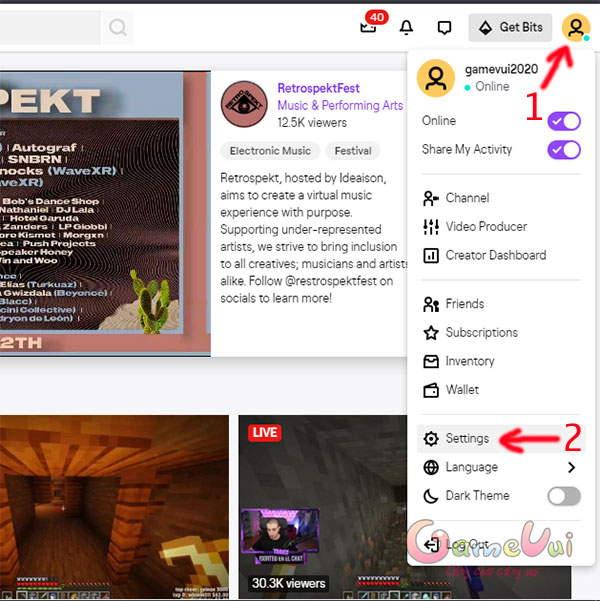This screenshot has width=600, height=601.
Task: Click the '12.5K viewers' text
Action: tap(312, 123)
